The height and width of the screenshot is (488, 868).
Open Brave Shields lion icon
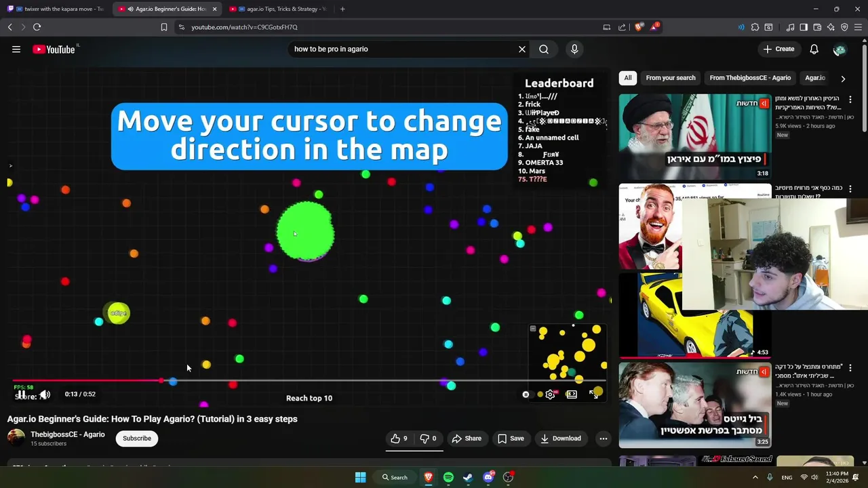638,27
